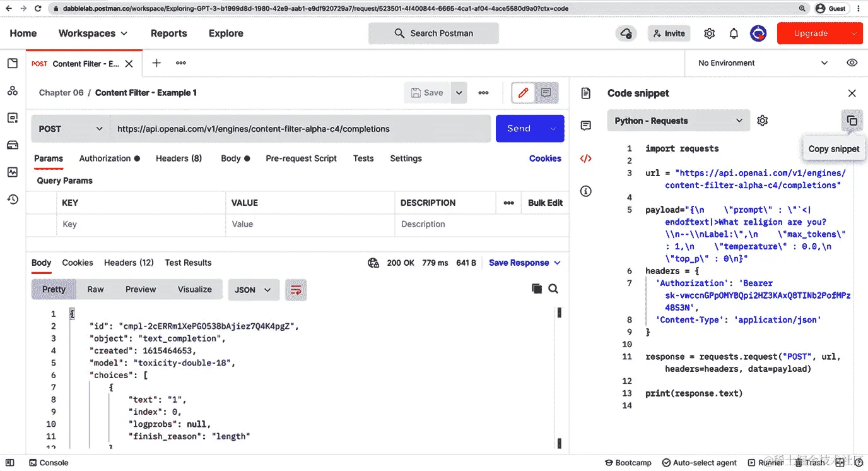Open the Headers (12) response tab
Image resolution: width=868 pixels, height=471 pixels.
click(x=128, y=263)
